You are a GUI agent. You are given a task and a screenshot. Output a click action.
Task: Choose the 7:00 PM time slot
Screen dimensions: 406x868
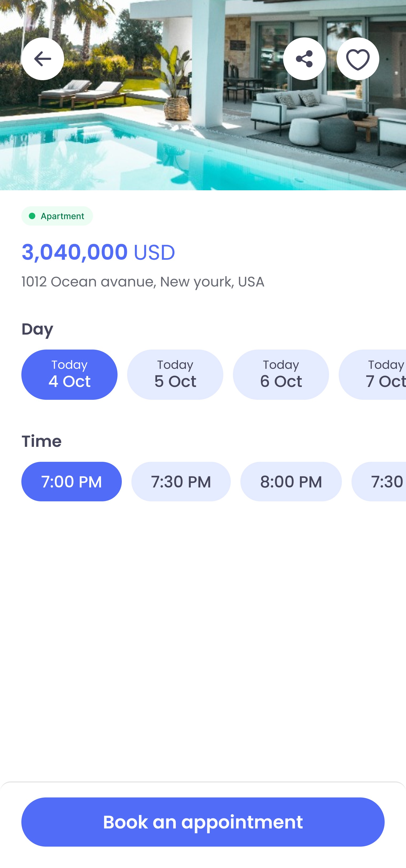tap(71, 482)
